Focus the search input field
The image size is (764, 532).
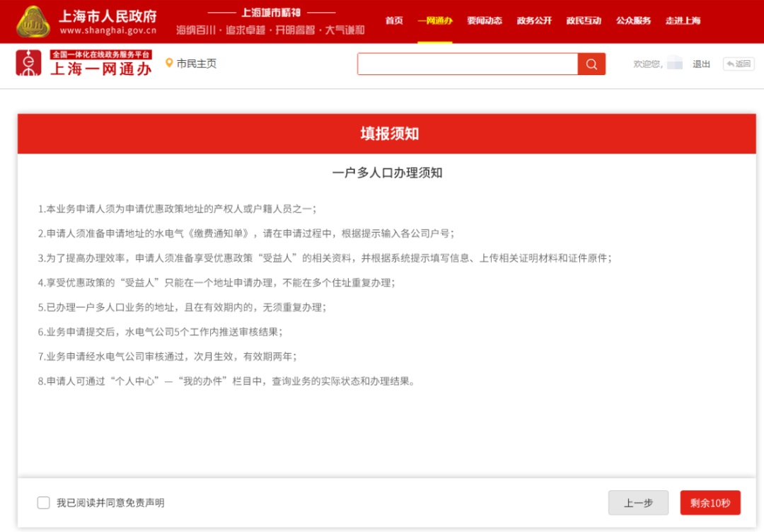click(468, 64)
